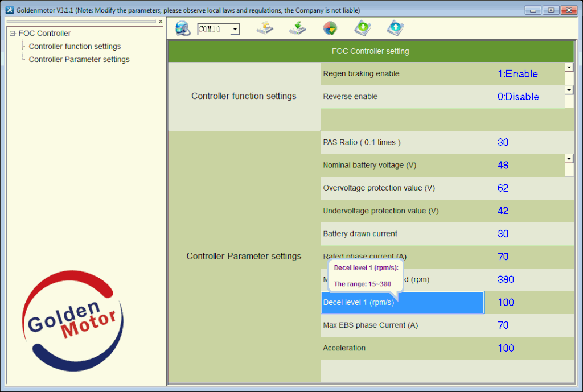583x392 pixels.
Task: Click the Goldenmotor app icon in title bar
Action: 9,10
